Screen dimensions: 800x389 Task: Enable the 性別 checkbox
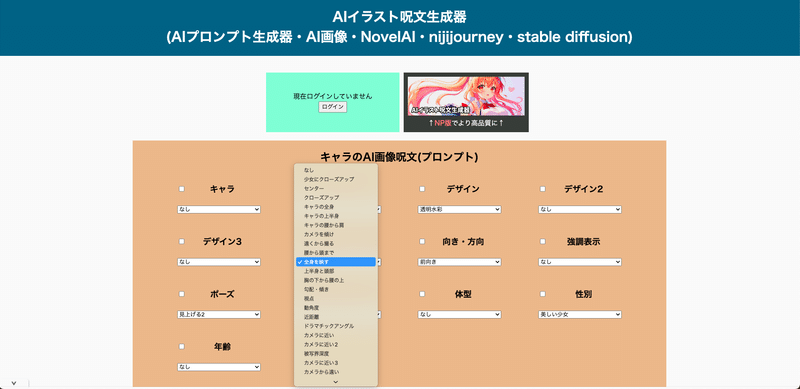(542, 294)
